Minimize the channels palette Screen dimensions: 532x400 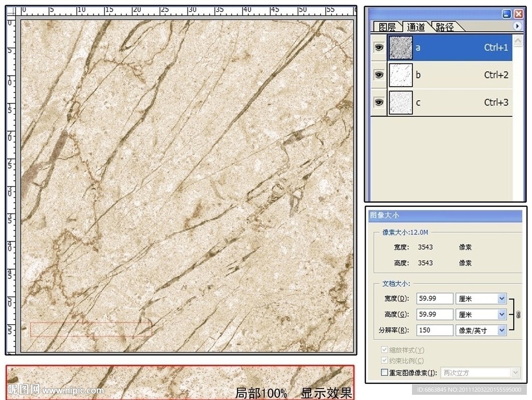(507, 14)
